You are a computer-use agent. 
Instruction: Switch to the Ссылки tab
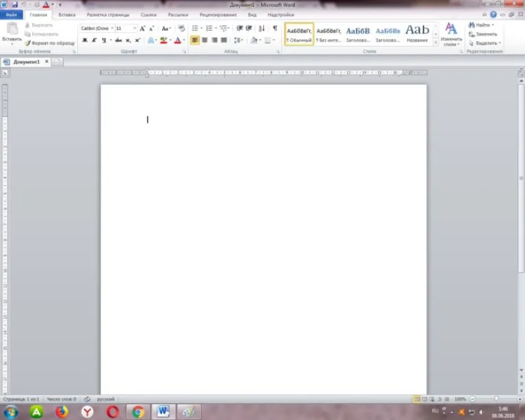[148, 15]
